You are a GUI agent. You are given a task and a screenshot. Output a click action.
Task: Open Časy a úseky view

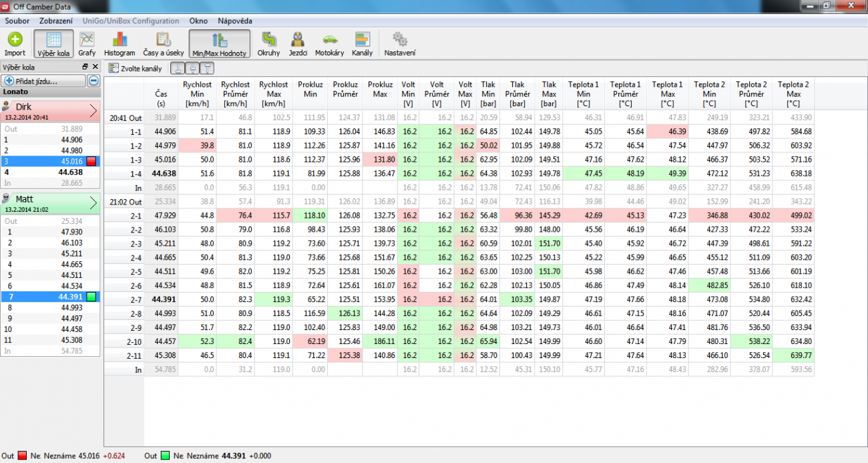164,44
